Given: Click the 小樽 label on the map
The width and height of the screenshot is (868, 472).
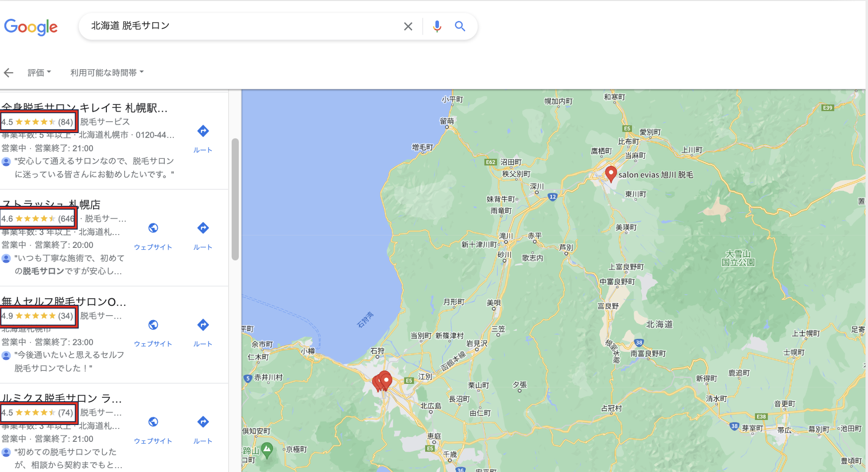Looking at the screenshot, I should click(x=308, y=351).
